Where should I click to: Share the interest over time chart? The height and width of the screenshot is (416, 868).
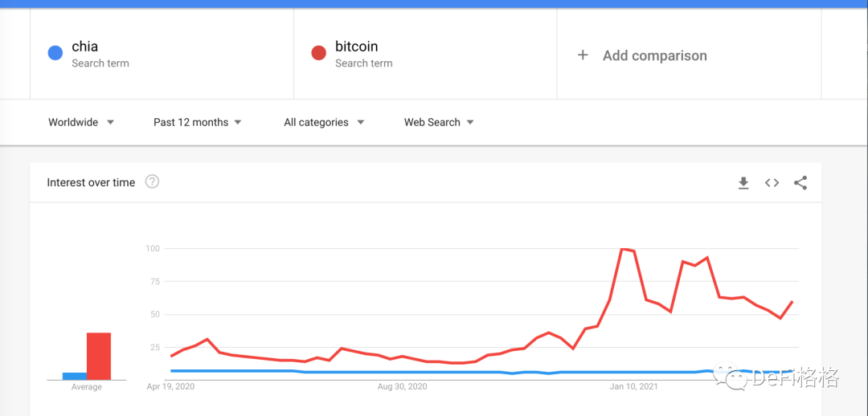(800, 183)
